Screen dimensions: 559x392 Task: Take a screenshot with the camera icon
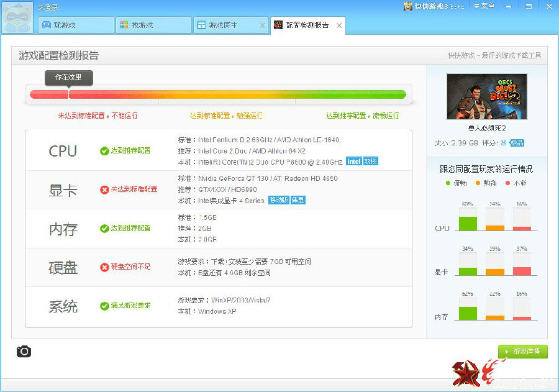(x=24, y=352)
